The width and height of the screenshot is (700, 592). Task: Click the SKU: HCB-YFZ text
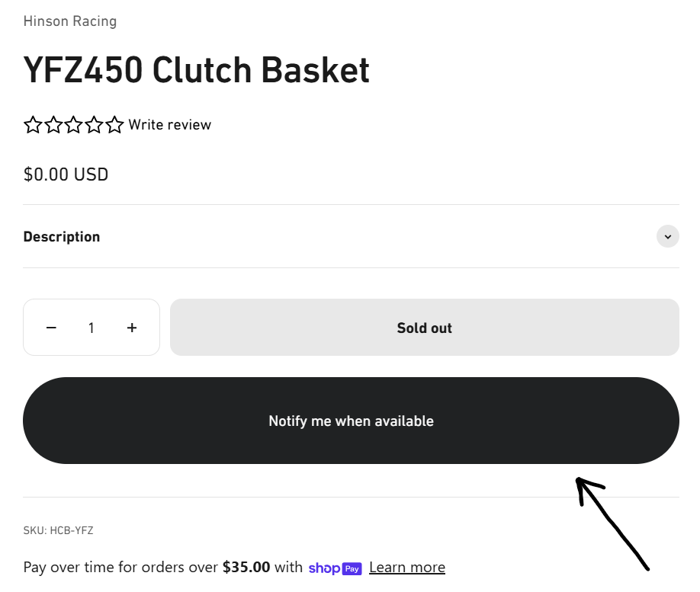click(x=58, y=530)
